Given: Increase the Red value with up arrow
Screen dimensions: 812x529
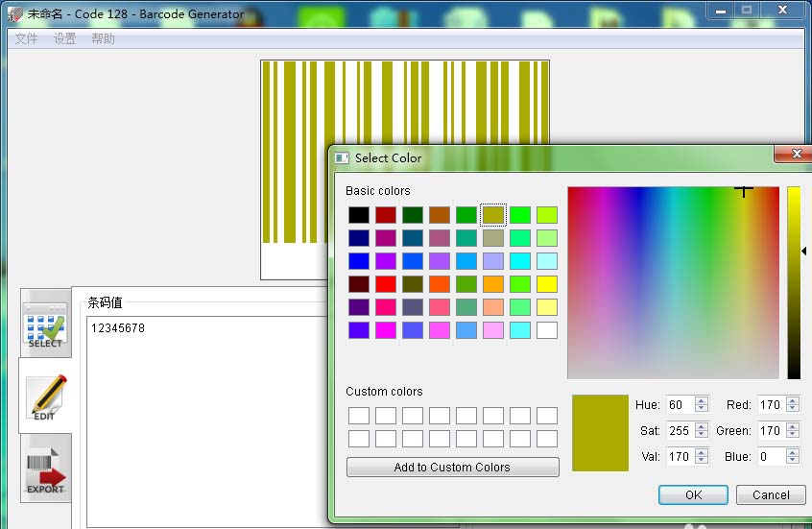Looking at the screenshot, I should point(792,401).
